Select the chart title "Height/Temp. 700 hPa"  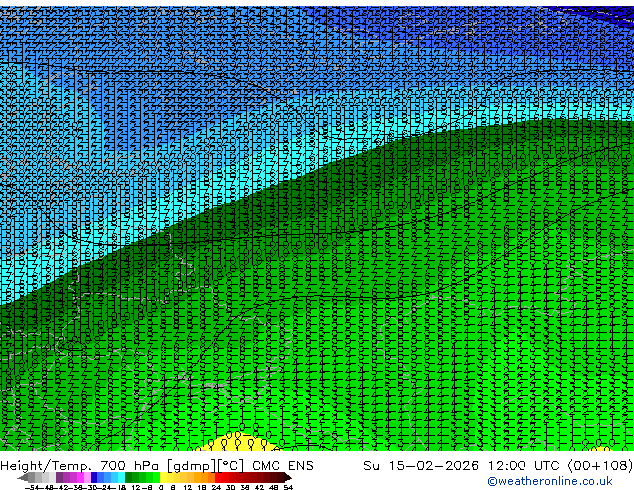[81, 466]
